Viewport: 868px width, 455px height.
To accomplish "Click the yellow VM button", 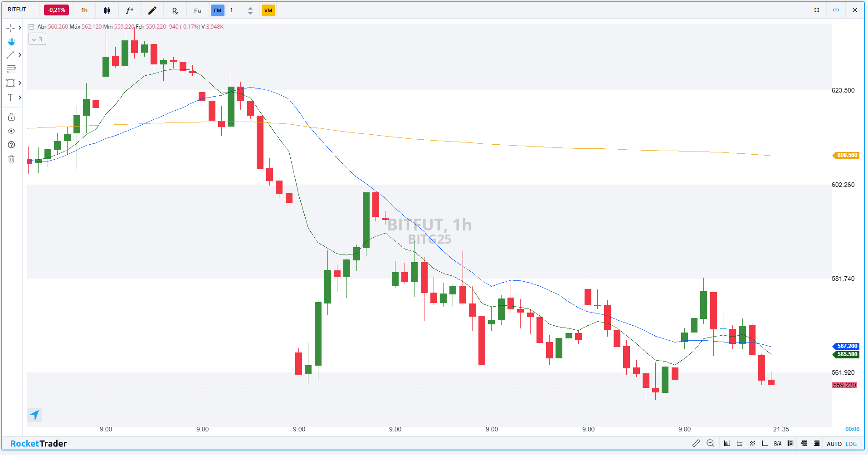I will click(x=268, y=10).
